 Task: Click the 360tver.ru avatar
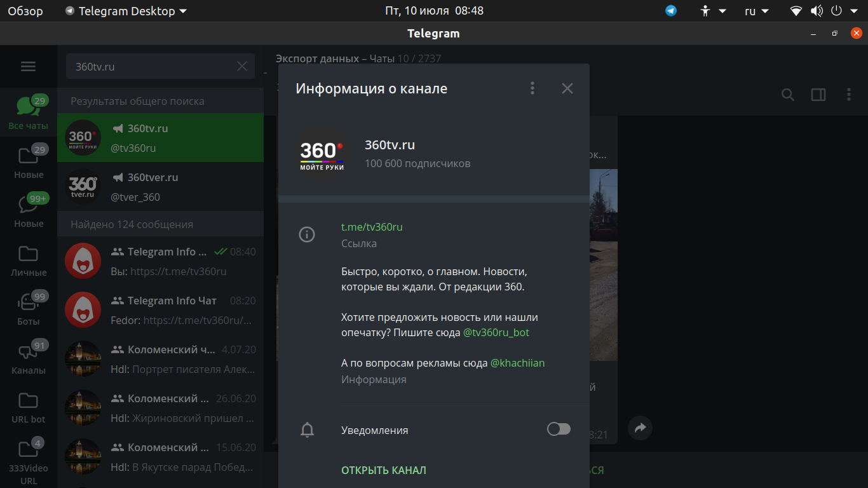pyautogui.click(x=83, y=187)
